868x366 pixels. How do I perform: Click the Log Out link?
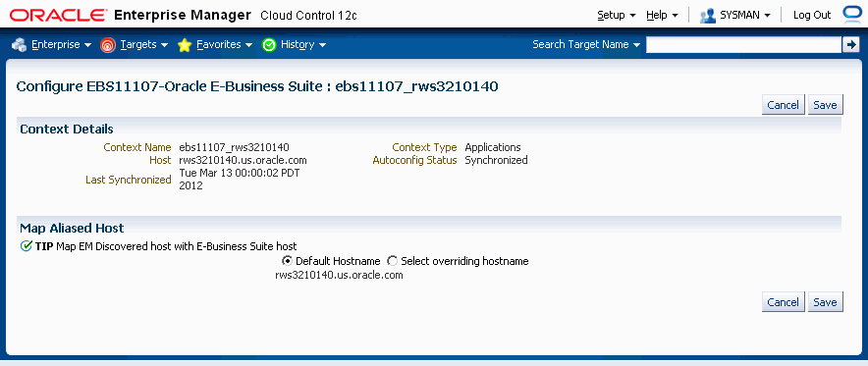tap(812, 16)
